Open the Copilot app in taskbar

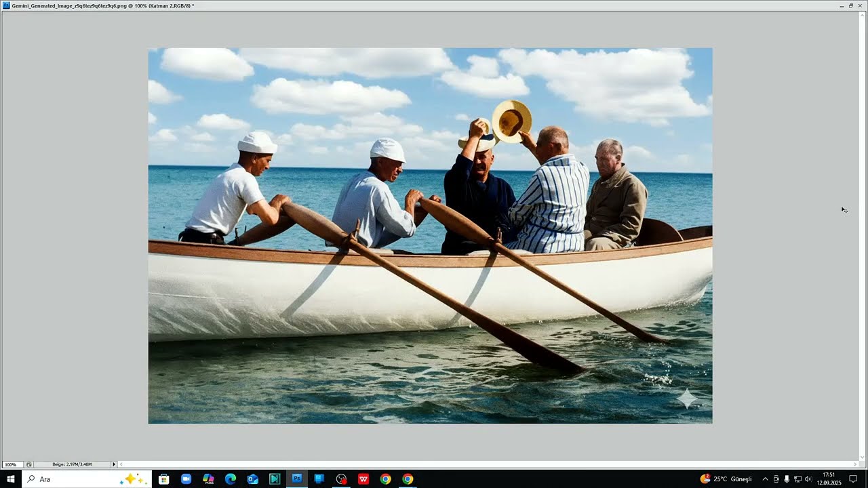208,479
